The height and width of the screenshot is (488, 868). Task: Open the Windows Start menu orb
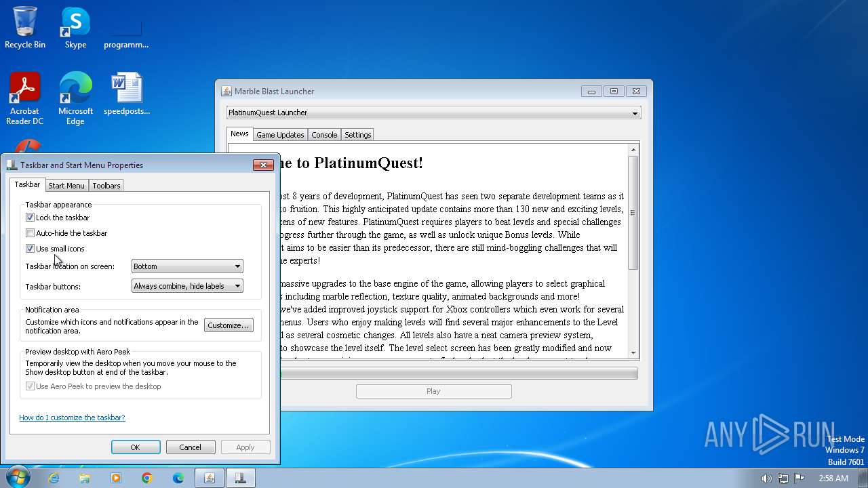click(x=17, y=478)
